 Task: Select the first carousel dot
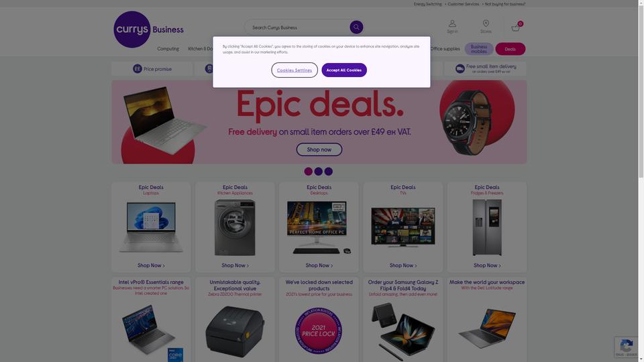(x=308, y=172)
